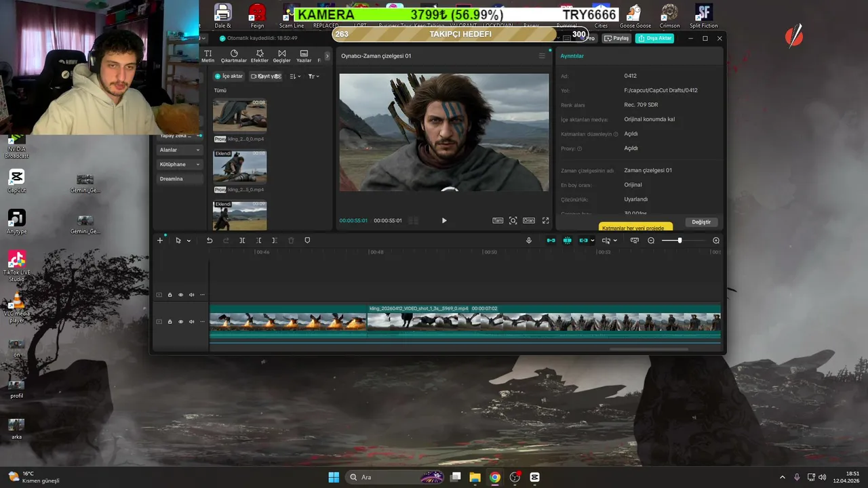Toggle linkage icon in timeline toolbar
The width and height of the screenshot is (868, 488).
(583, 241)
